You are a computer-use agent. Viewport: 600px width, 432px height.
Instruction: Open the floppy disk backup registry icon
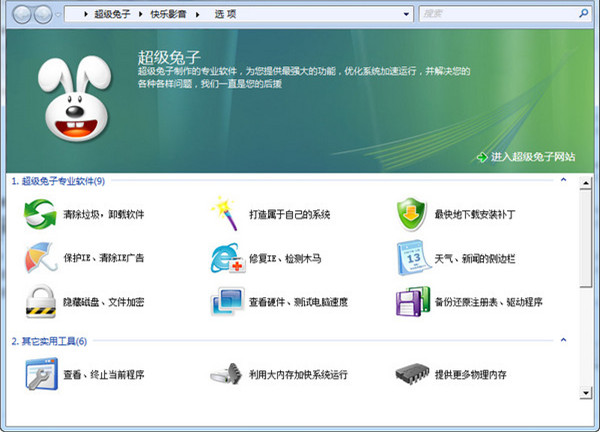pos(412,302)
